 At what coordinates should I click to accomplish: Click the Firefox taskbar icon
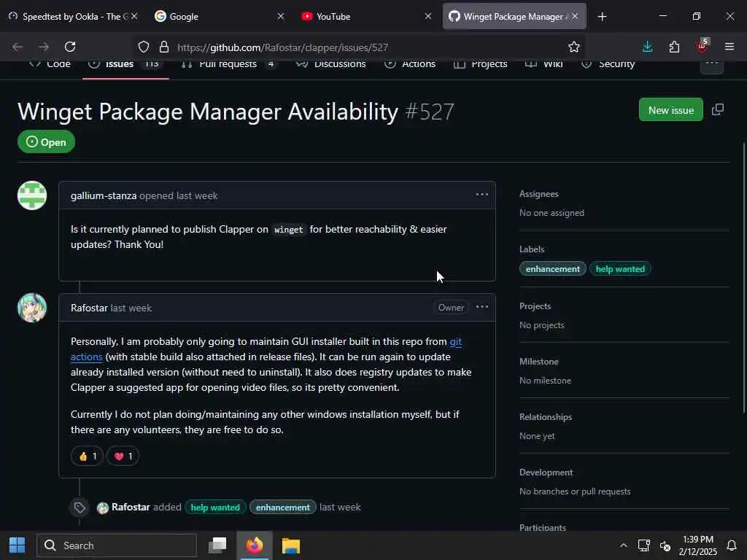255,545
